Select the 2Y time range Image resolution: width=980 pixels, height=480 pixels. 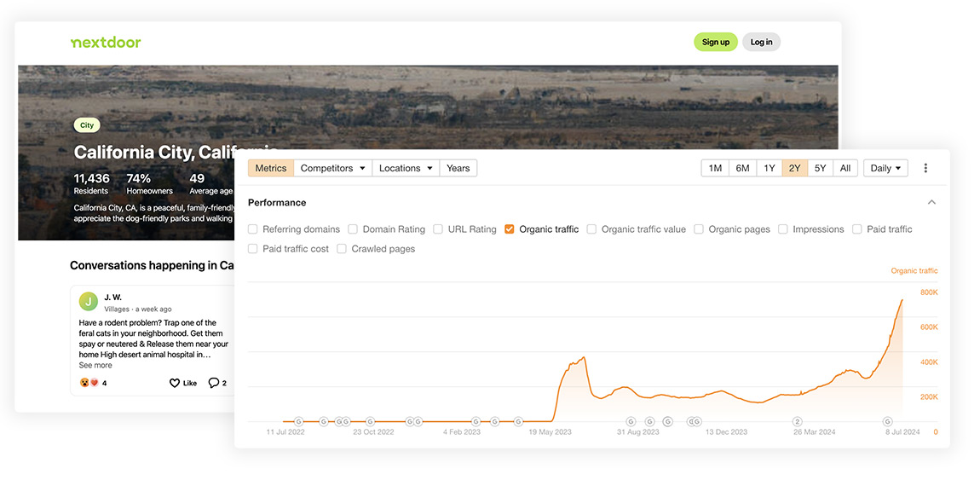(x=794, y=168)
